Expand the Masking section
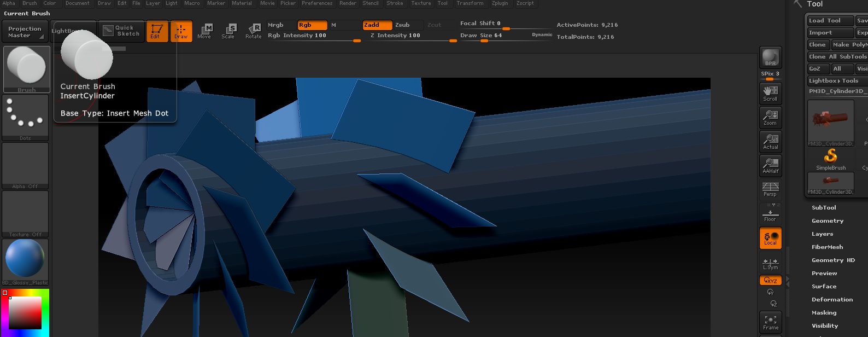The width and height of the screenshot is (868, 337). pyautogui.click(x=824, y=313)
